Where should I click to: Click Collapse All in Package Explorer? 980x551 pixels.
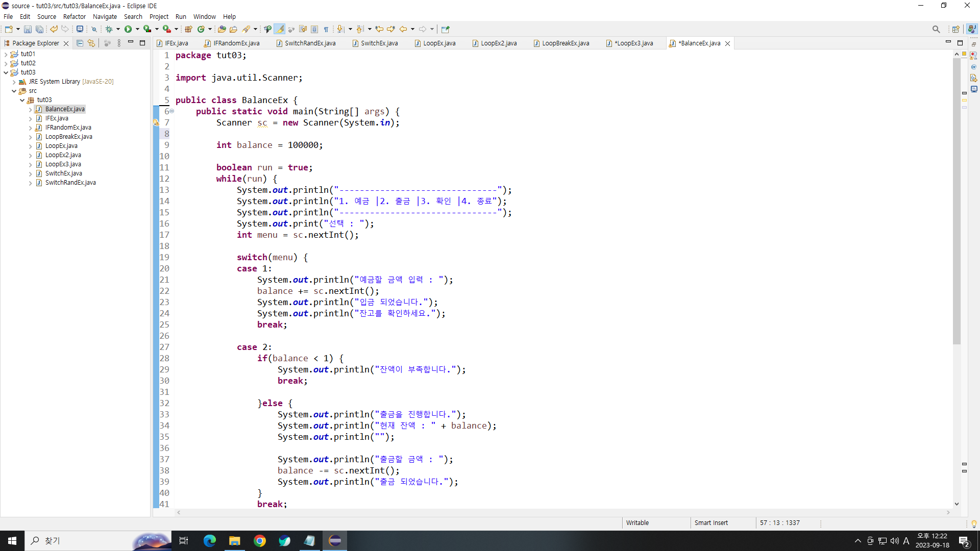point(80,43)
